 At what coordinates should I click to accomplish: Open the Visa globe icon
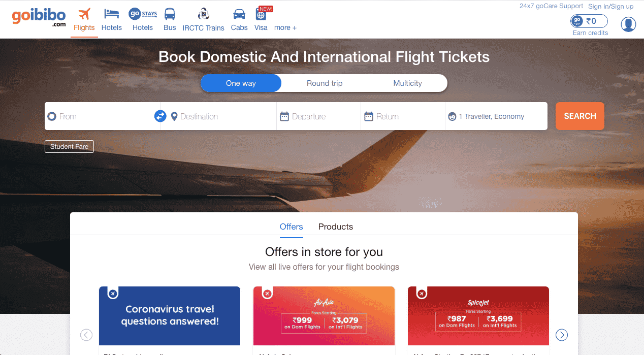(x=261, y=14)
